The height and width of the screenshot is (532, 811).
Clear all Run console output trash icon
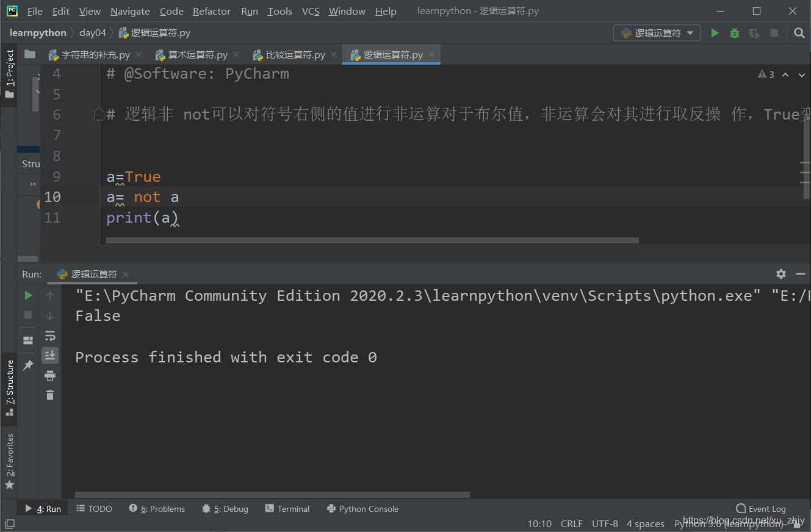pyautogui.click(x=50, y=395)
